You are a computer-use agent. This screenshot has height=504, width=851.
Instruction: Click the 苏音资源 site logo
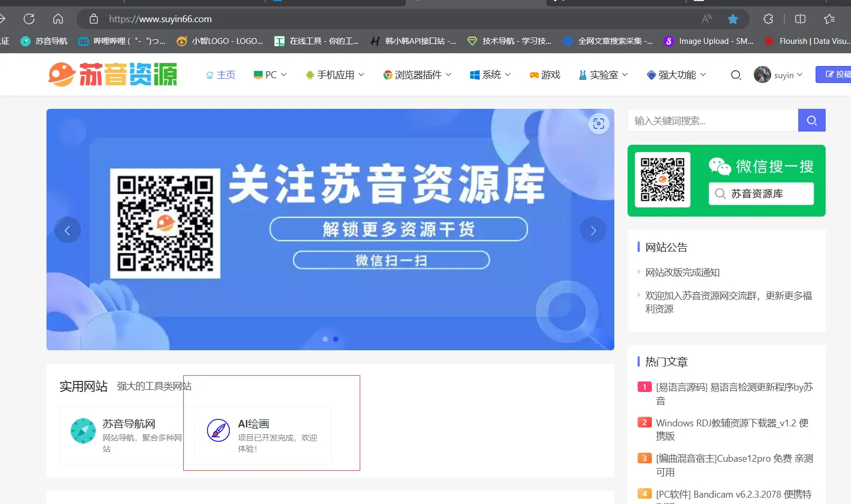coord(113,74)
